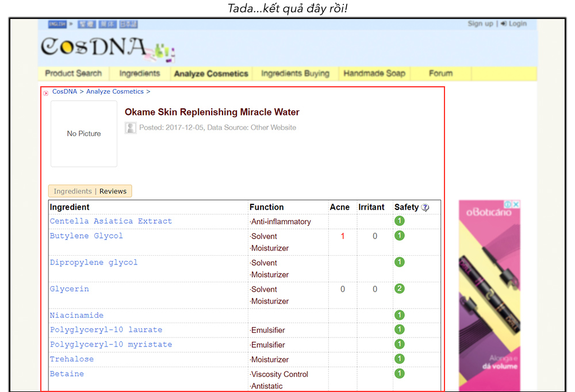Screen dimensions: 575x392
Task: Click Moisturizer text in Trehalose row
Action: pos(270,359)
